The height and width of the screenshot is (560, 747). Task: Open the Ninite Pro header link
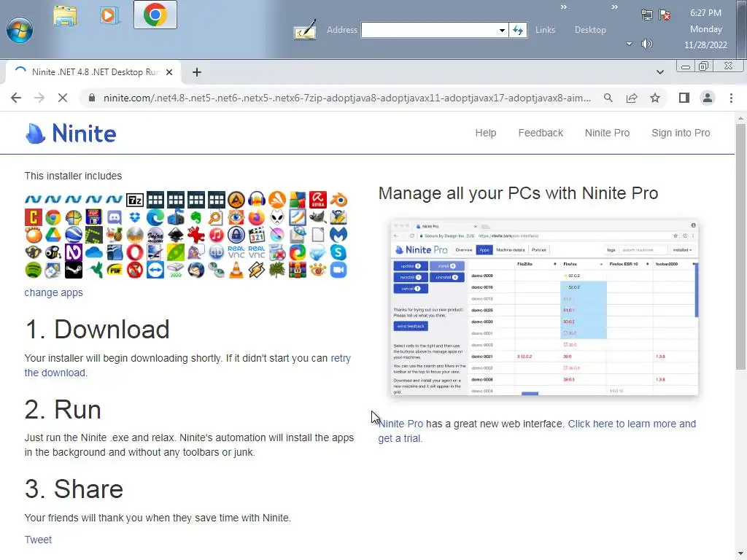coord(607,133)
